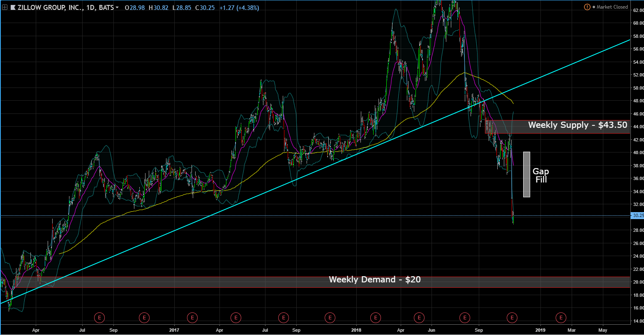Click the close value C30.25
This screenshot has height=335, width=644.
pyautogui.click(x=205, y=7)
